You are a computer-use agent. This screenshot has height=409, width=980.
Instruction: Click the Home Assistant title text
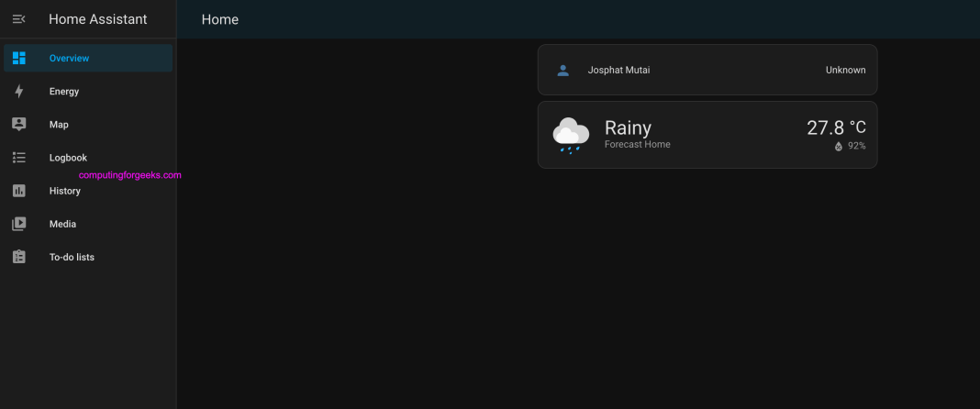pyautogui.click(x=98, y=19)
